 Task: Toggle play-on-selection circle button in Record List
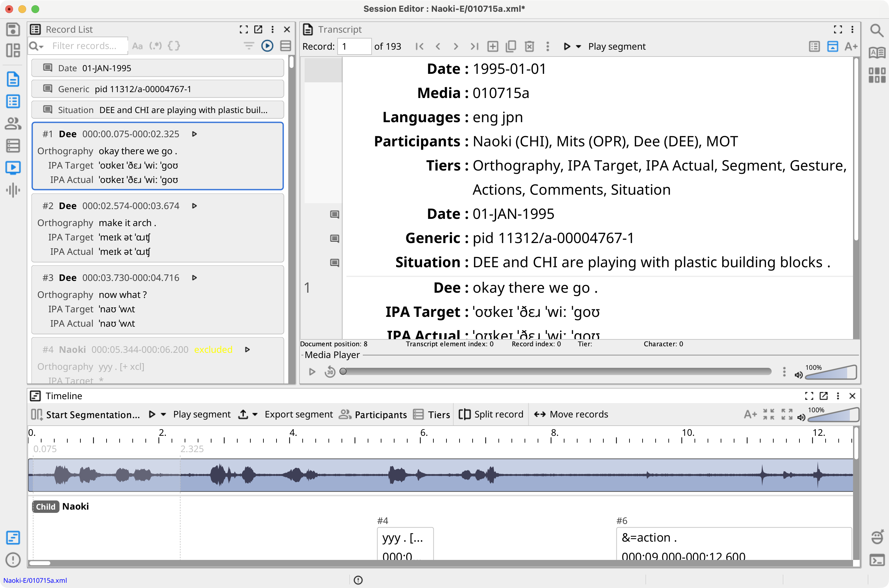pos(267,46)
